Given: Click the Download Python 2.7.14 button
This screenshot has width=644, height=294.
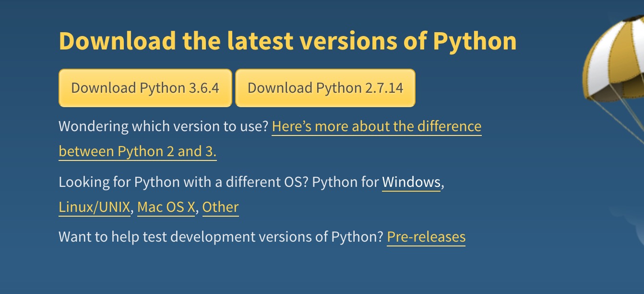Looking at the screenshot, I should tap(325, 88).
